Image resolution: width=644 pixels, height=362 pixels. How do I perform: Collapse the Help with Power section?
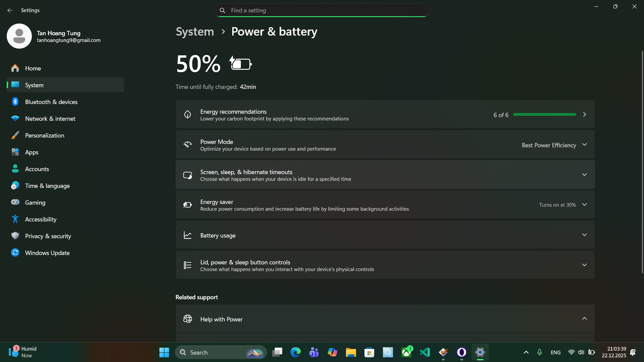(x=584, y=318)
